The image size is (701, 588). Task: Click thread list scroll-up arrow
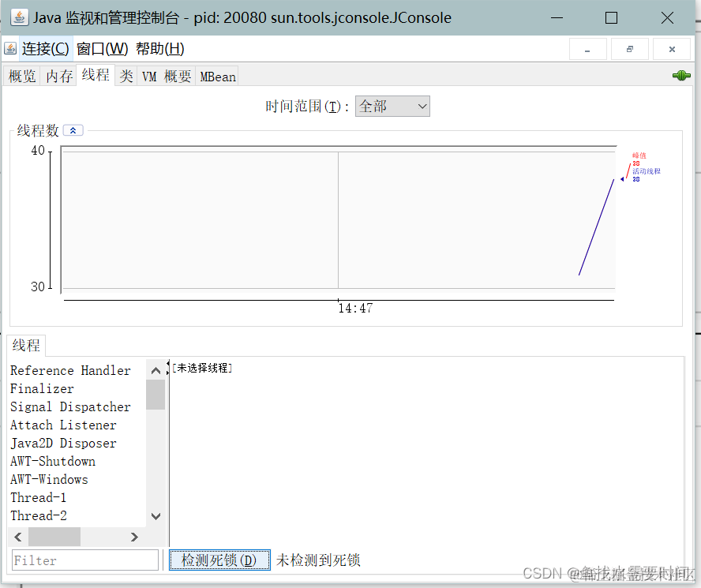(x=156, y=370)
